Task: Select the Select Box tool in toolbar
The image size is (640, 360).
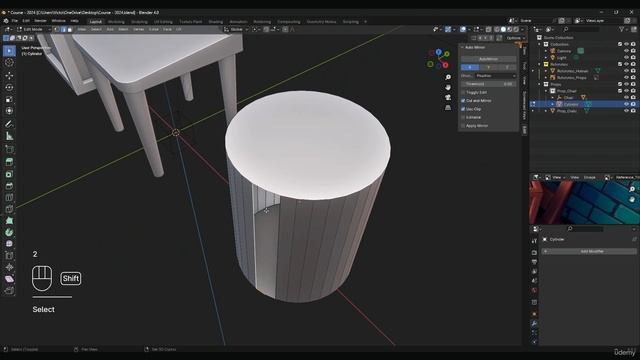Action: click(9, 51)
